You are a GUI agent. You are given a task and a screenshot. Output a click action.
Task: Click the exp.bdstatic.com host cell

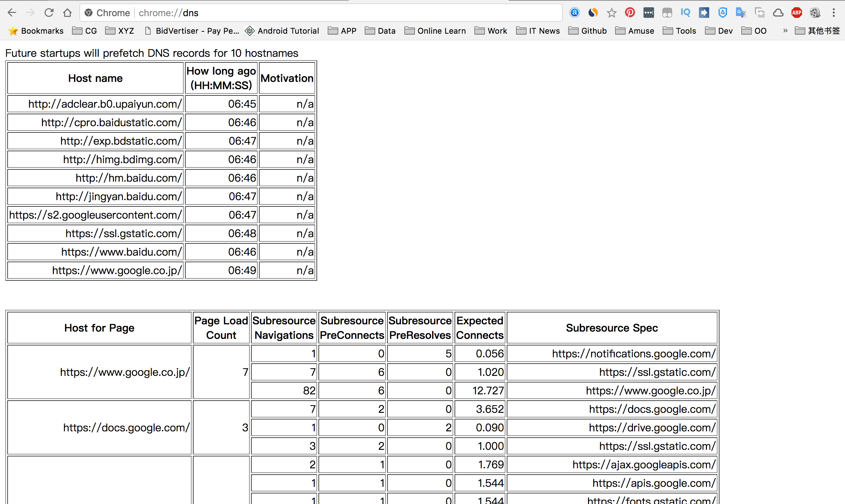point(95,141)
